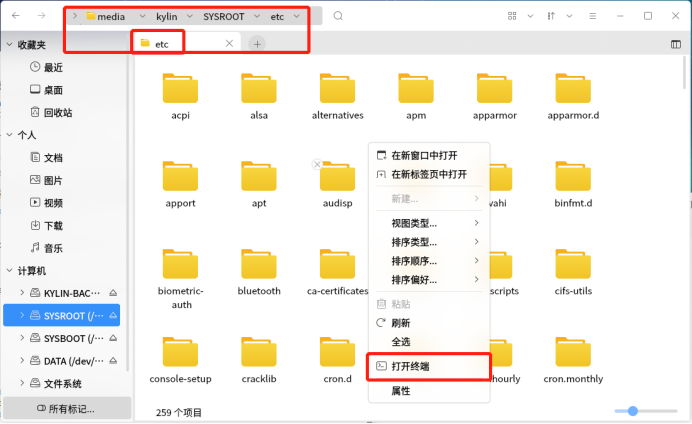The height and width of the screenshot is (424, 692).
Task: Select the cron.monthly folder
Action: coord(573,360)
